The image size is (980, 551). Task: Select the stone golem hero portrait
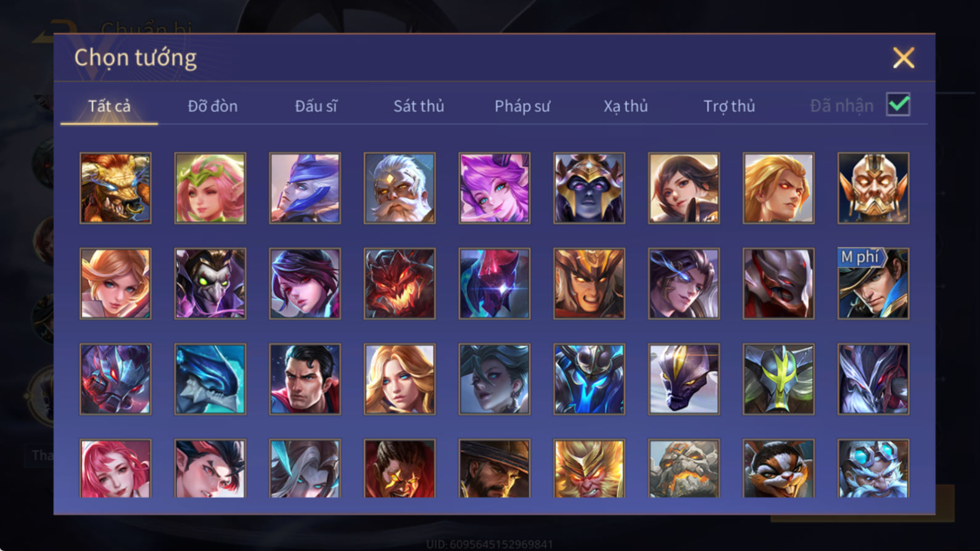coord(683,468)
